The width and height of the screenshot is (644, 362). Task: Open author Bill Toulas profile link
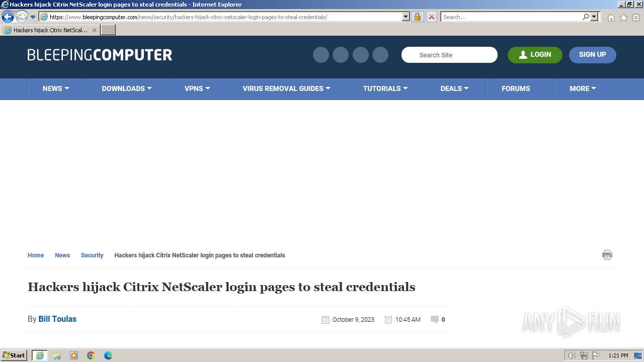point(57,319)
